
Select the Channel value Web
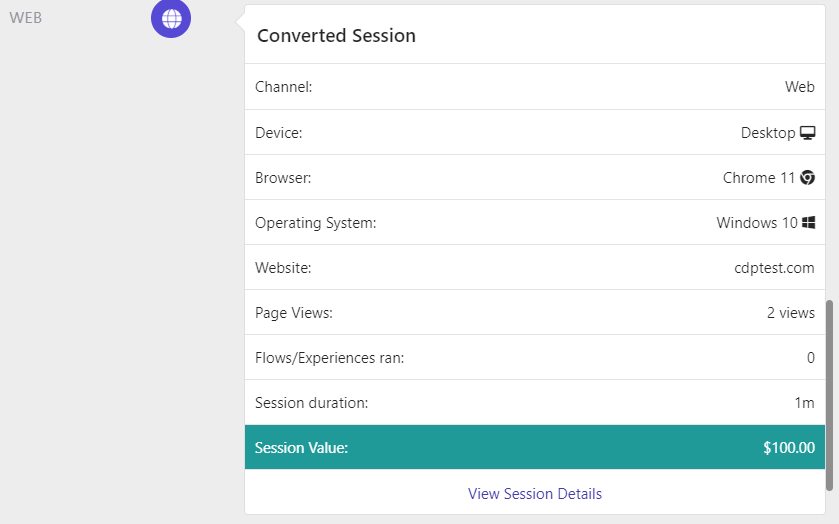799,87
